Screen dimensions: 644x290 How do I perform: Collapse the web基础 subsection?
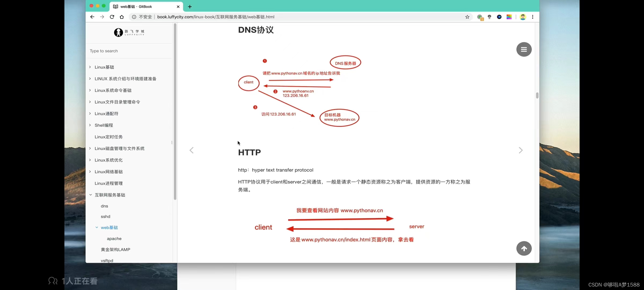(x=97, y=227)
